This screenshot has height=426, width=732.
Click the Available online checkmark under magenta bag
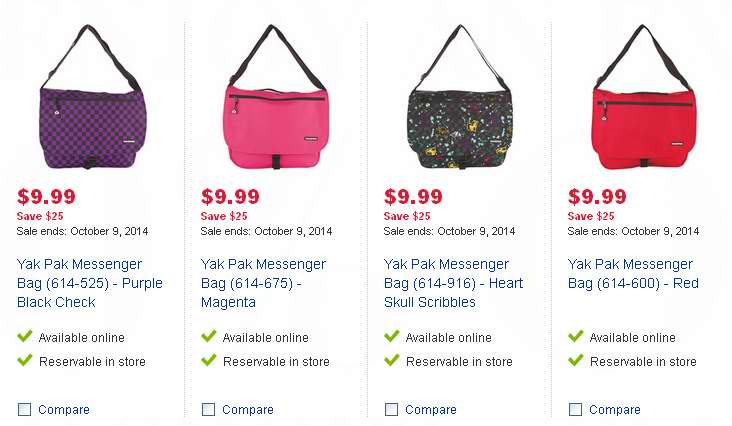[x=209, y=336]
